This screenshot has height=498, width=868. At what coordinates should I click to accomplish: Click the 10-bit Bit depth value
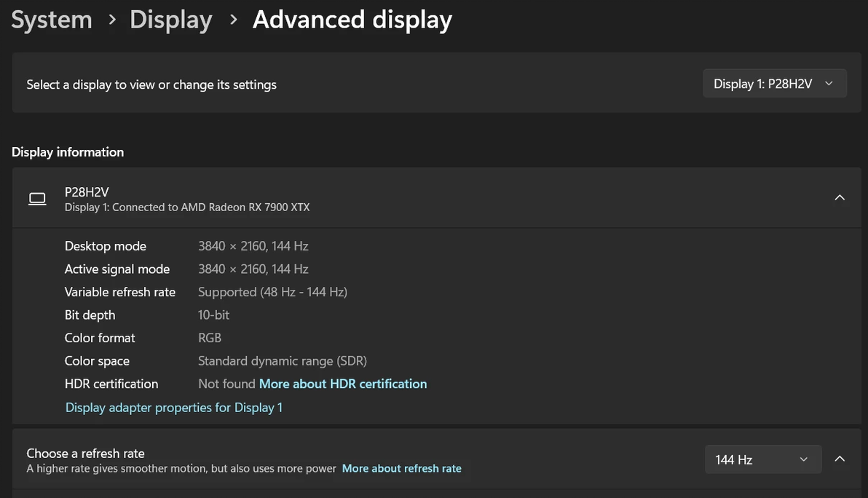pos(213,315)
